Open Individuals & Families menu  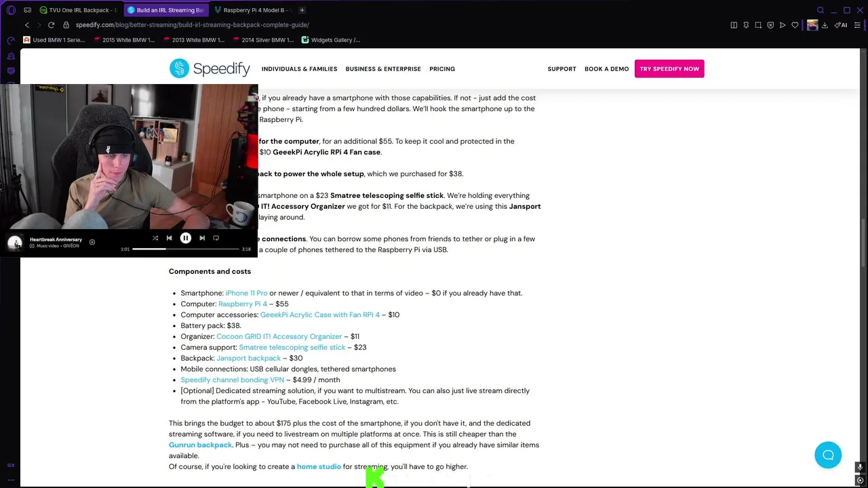(299, 69)
